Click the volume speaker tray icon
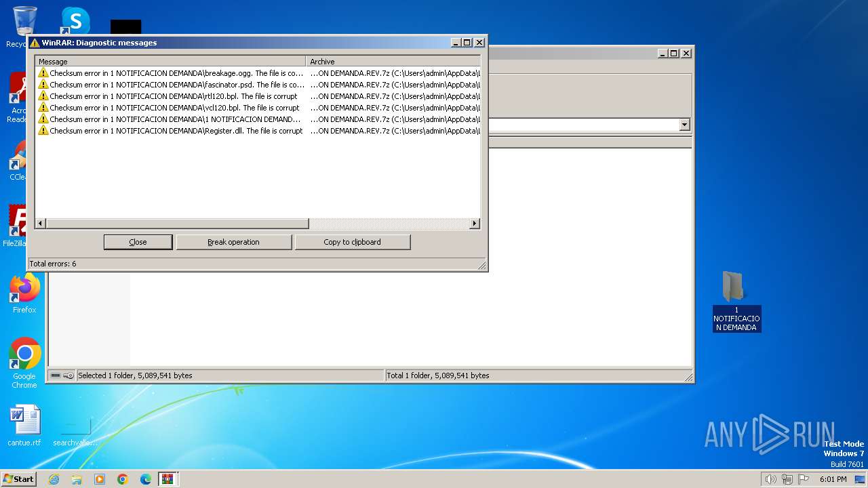The height and width of the screenshot is (488, 868). (x=770, y=479)
